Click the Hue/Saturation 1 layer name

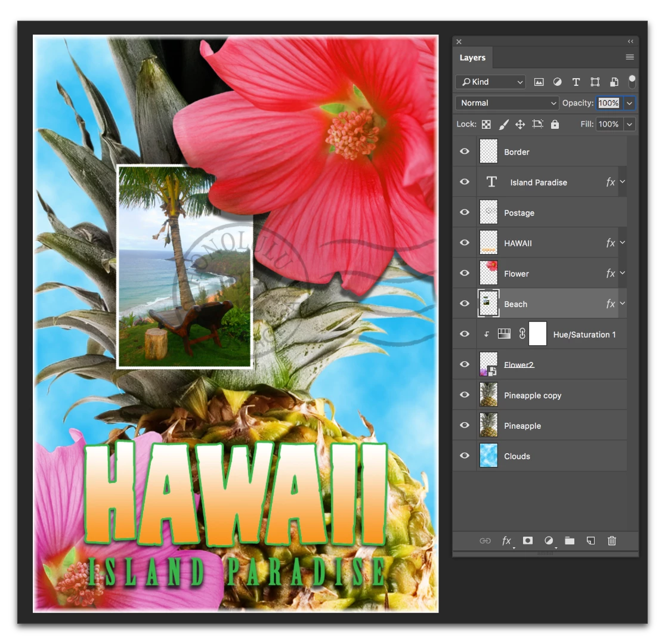click(584, 335)
